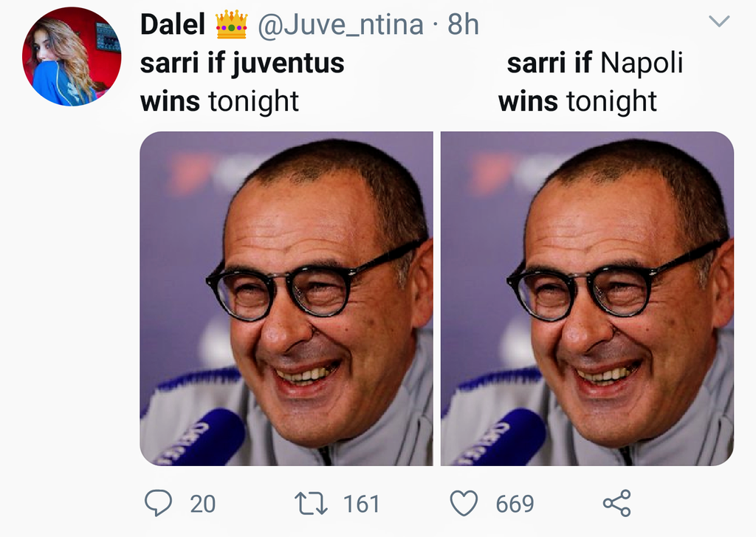Expand the tweet options chevron arrow
756x537 pixels.
[x=718, y=23]
